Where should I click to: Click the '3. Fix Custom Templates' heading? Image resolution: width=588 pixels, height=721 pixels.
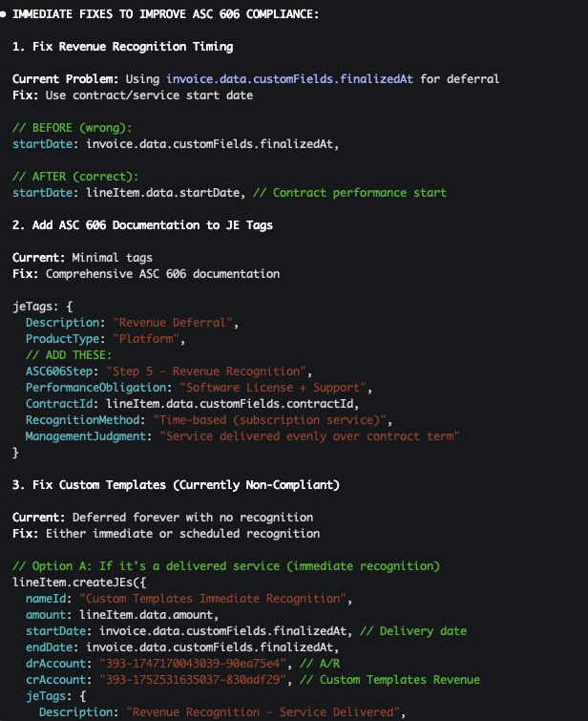pyautogui.click(x=176, y=485)
